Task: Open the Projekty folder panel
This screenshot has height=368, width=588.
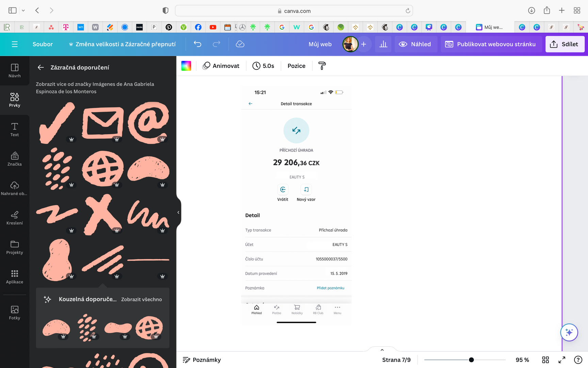Action: [x=15, y=247]
